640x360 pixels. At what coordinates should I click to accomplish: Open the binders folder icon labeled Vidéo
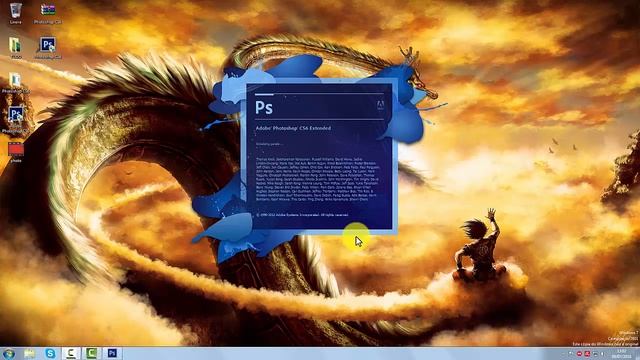(x=16, y=46)
